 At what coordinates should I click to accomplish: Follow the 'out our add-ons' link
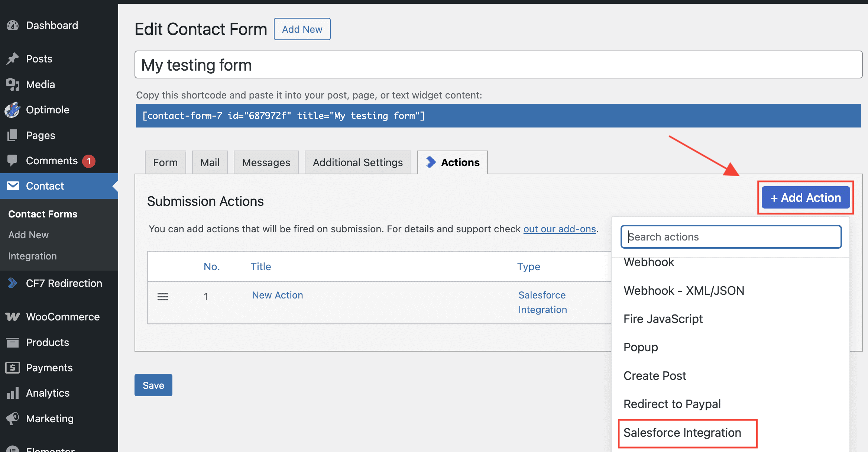pos(559,229)
